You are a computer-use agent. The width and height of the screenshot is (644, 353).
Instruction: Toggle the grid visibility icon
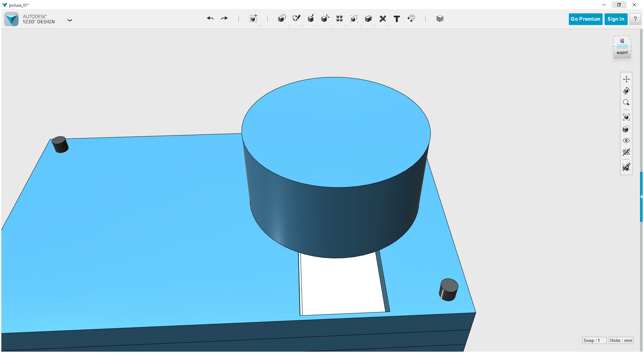coord(626,152)
